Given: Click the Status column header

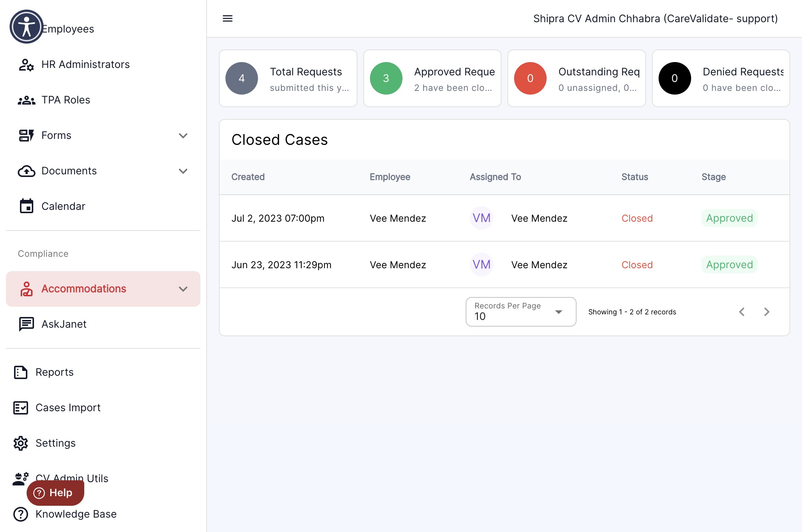Looking at the screenshot, I should coord(635,177).
